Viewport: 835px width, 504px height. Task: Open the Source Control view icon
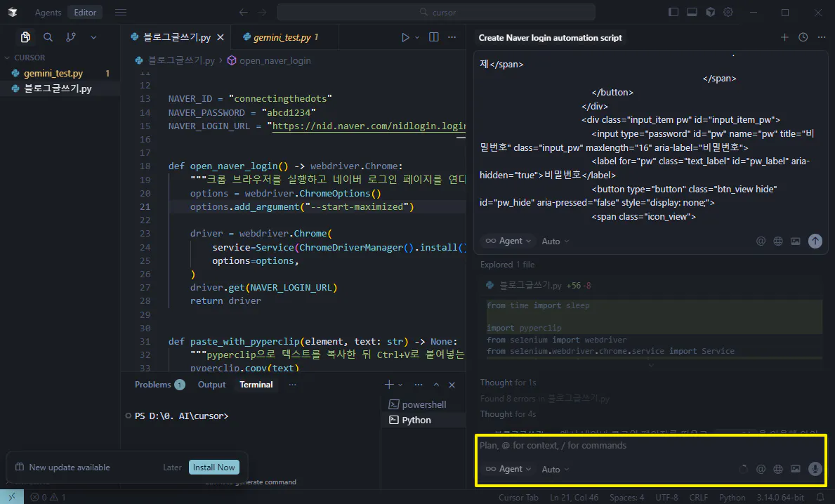(x=71, y=37)
